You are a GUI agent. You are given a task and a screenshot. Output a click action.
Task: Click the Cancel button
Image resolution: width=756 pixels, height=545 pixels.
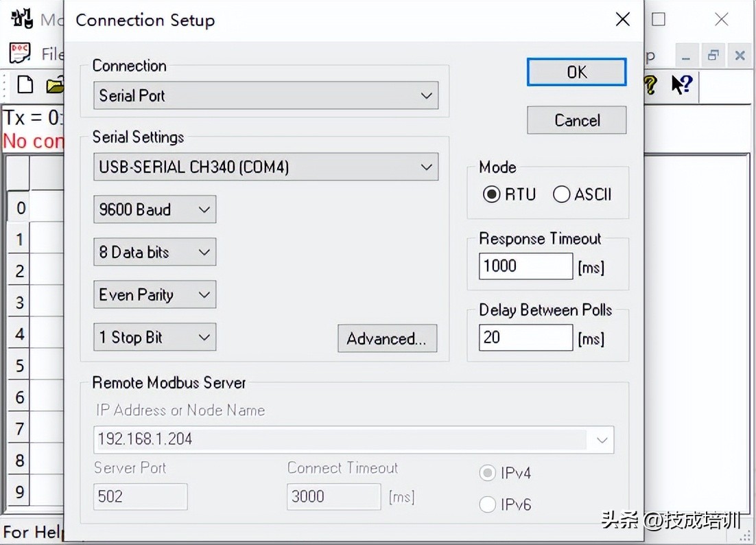(x=576, y=120)
